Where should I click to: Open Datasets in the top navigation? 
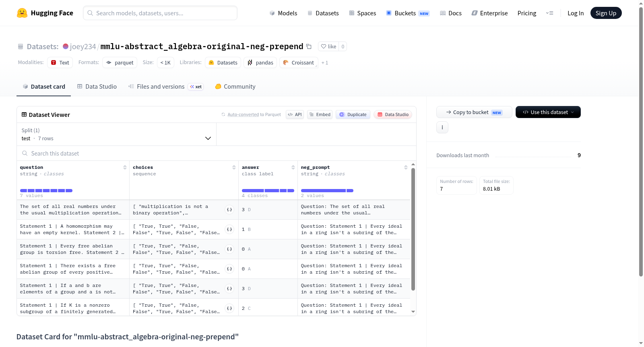(x=323, y=13)
